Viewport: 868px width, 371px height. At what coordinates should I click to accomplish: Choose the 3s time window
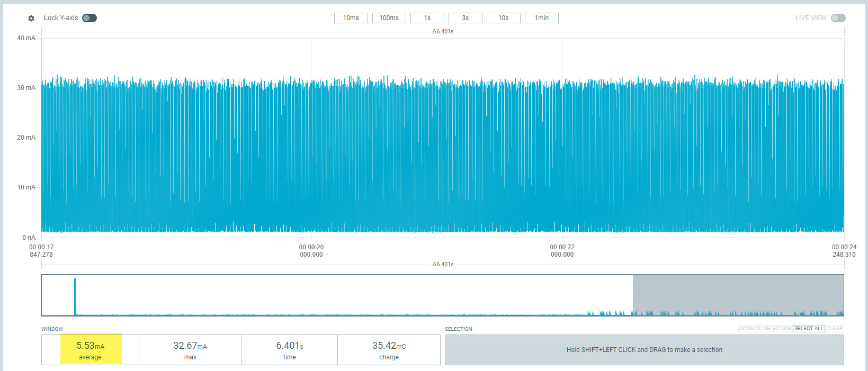(x=465, y=18)
